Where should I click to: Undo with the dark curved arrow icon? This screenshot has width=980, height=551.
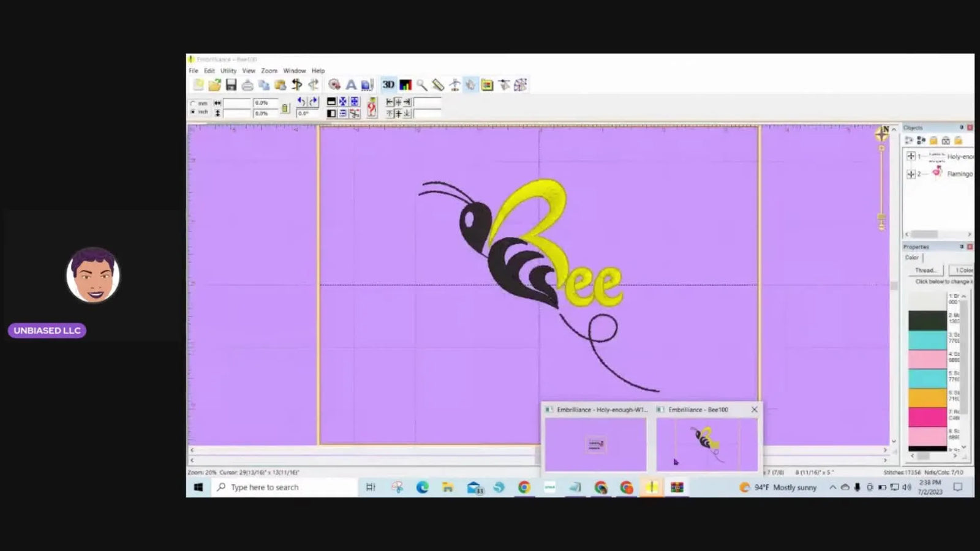pyautogui.click(x=297, y=85)
